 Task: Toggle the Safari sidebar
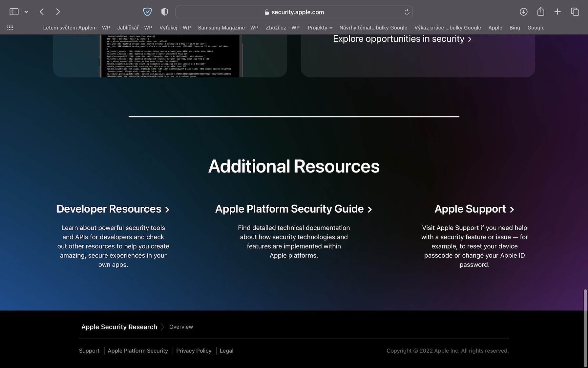[x=14, y=12]
